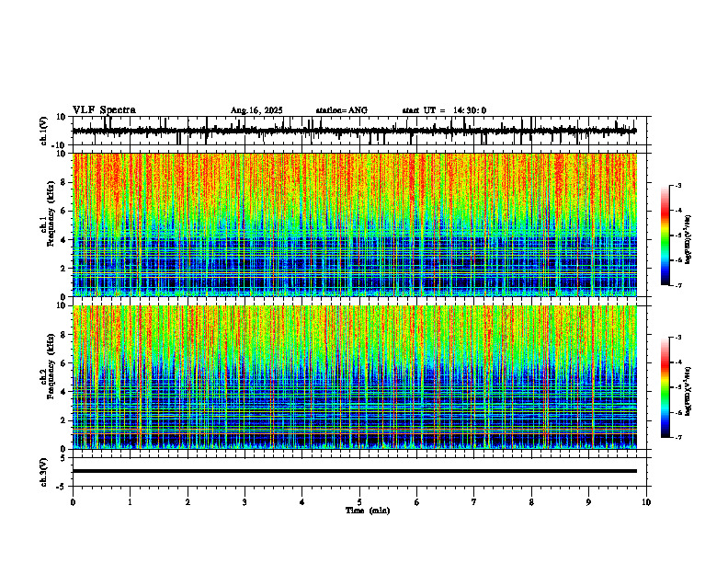Click the 'Time (min)' axis label
The image size is (728, 563).
coord(368,511)
